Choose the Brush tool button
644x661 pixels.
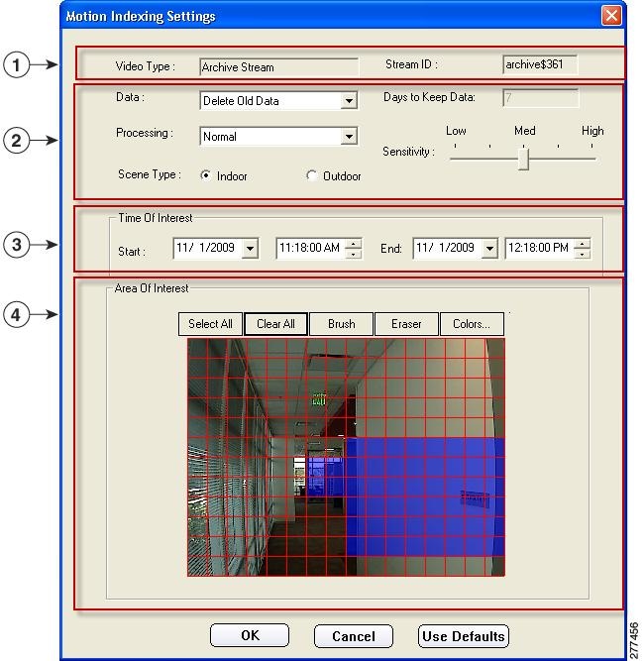[342, 324]
